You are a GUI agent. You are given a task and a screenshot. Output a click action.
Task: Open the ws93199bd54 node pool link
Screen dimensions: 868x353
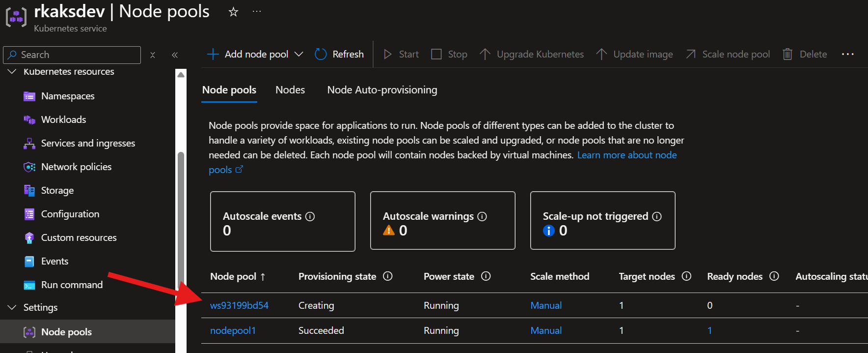point(239,305)
